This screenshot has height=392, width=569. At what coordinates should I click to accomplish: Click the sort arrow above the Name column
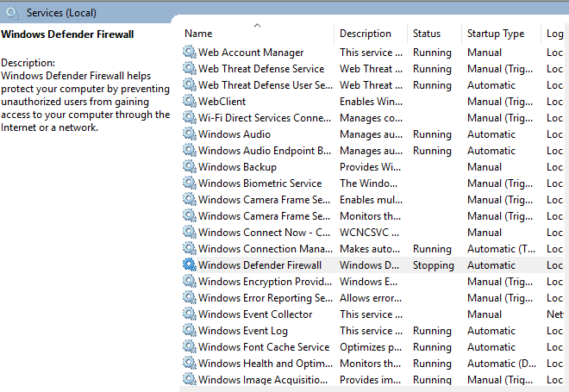pyautogui.click(x=257, y=25)
